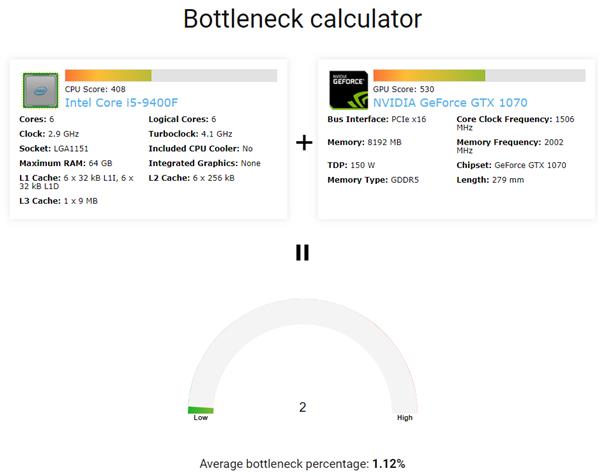Click the Bottleneck calculator heading
This screenshot has width=600, height=476.
click(302, 19)
